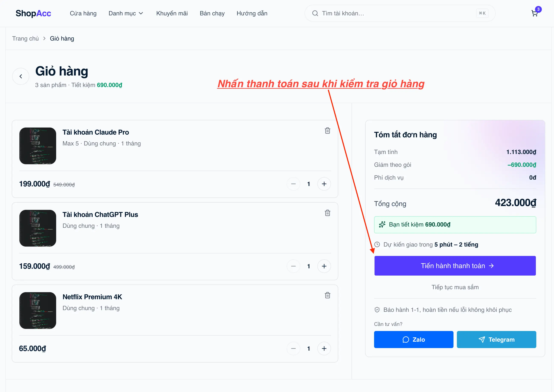The height and width of the screenshot is (392, 554).
Task: Remove Tài khoản ChatGPT Plus with trash icon
Action: [x=327, y=213]
